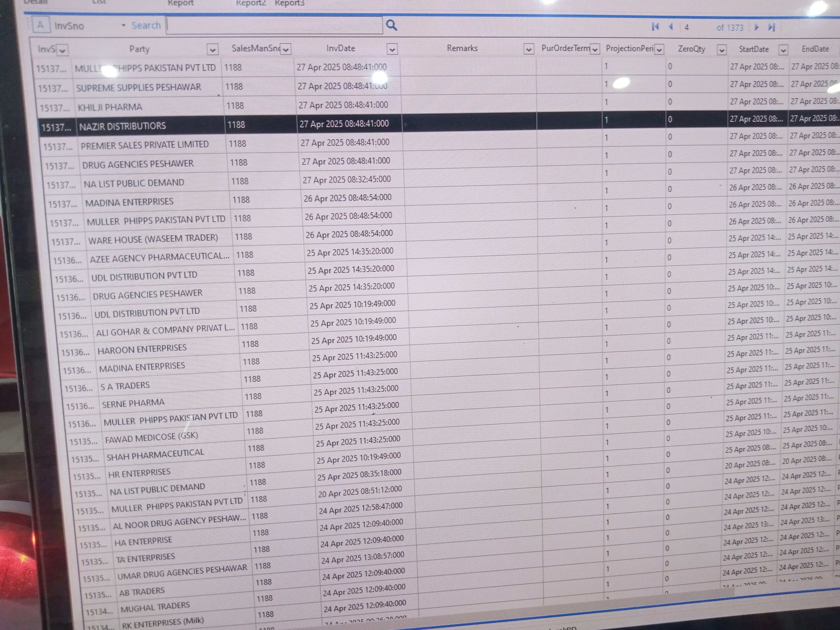840x630 pixels.
Task: Switch to the Report2 tab
Action: [x=251, y=3]
